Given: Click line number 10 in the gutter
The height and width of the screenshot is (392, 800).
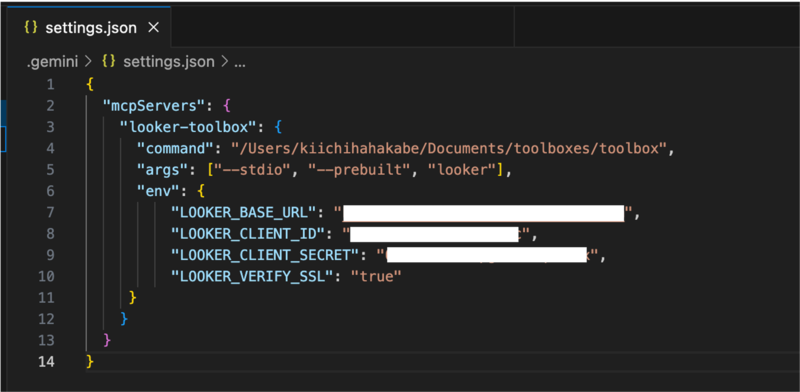Looking at the screenshot, I should [46, 277].
